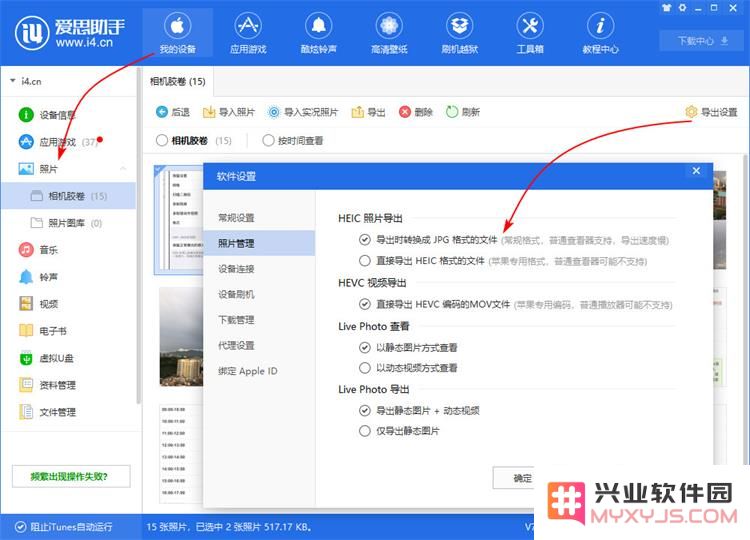Select the building landscape photo thumbnail
Image resolution: width=750 pixels, height=540 pixels.
click(181, 336)
